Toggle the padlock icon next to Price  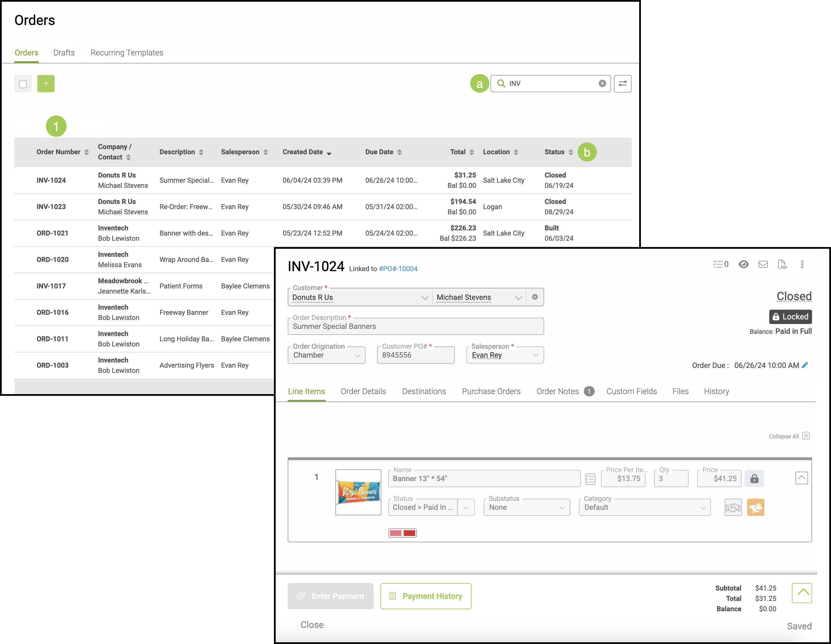coord(754,479)
